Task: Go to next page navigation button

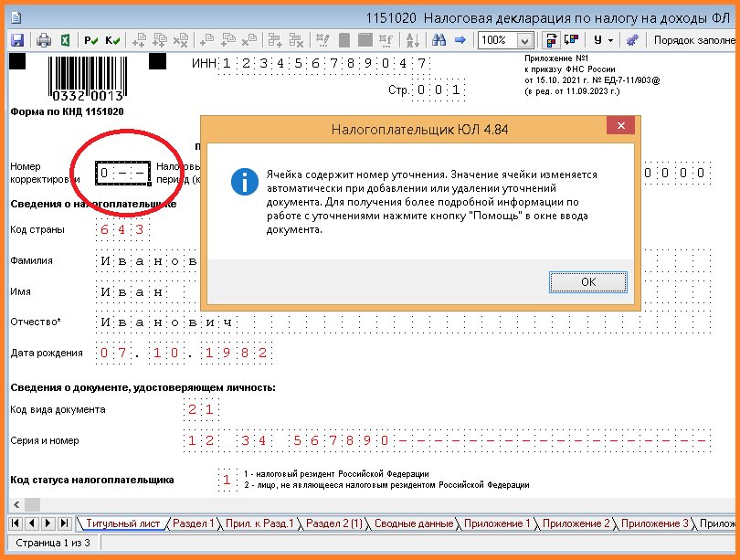Action: click(48, 523)
